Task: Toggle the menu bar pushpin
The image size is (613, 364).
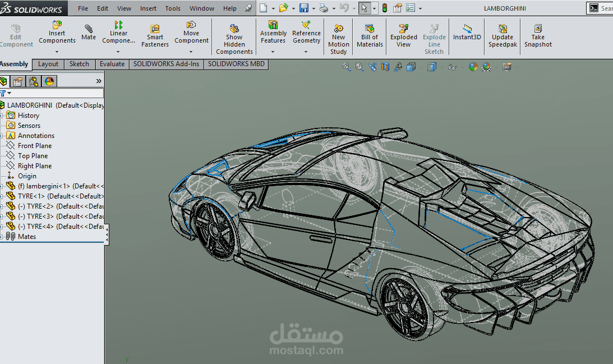Action: coord(248,8)
